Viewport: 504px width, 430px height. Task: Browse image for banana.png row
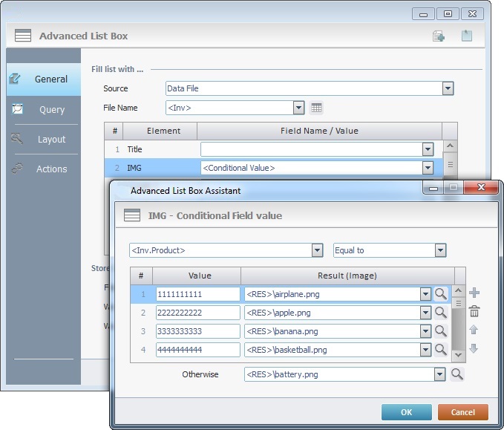point(441,331)
